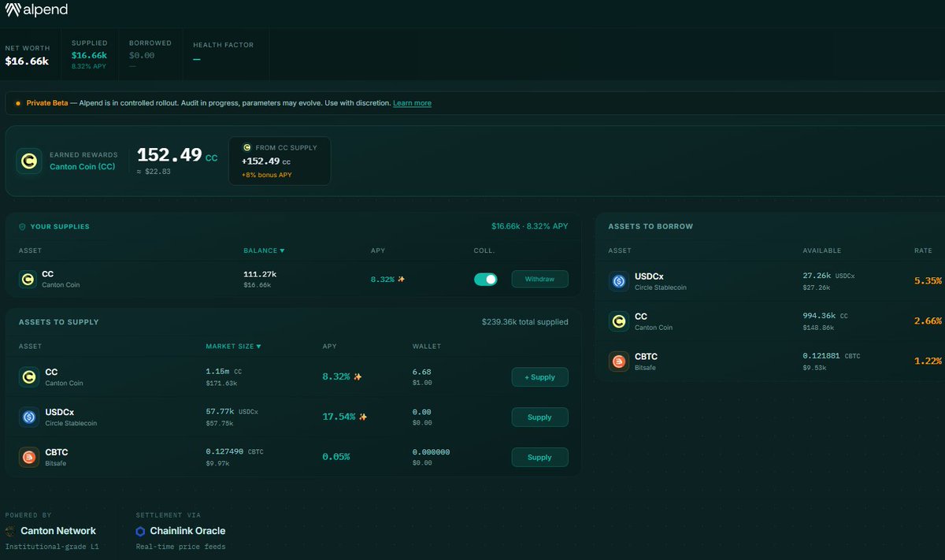
Task: Click the Canton Coin (CC) rewards label
Action: pos(83,166)
